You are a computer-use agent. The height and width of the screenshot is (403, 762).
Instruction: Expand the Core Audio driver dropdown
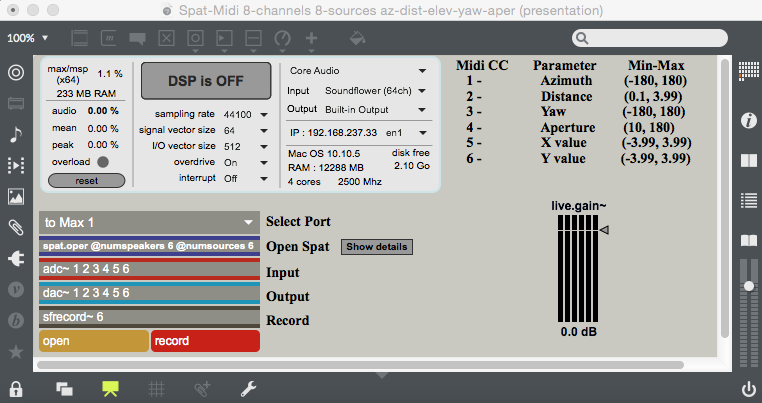pos(358,71)
